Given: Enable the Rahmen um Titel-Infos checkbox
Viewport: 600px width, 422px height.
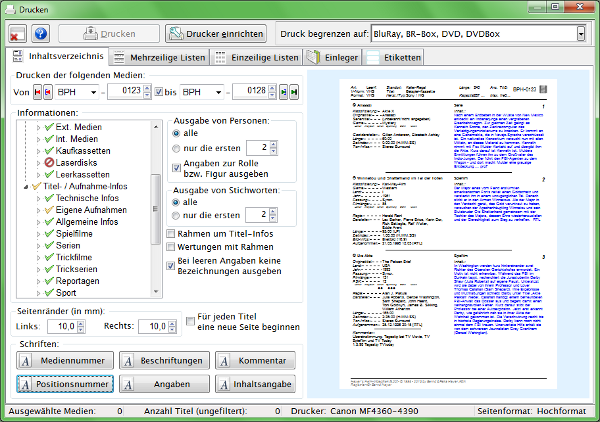Looking at the screenshot, I should pos(170,234).
